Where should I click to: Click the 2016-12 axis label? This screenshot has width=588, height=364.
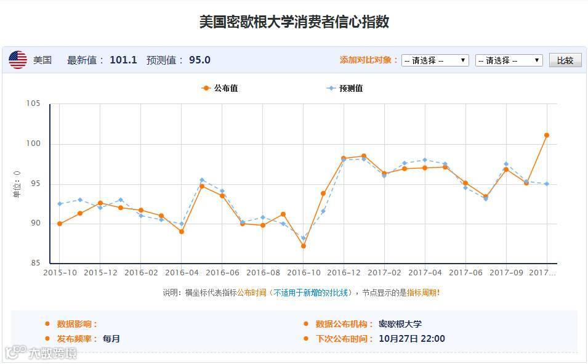[344, 273]
